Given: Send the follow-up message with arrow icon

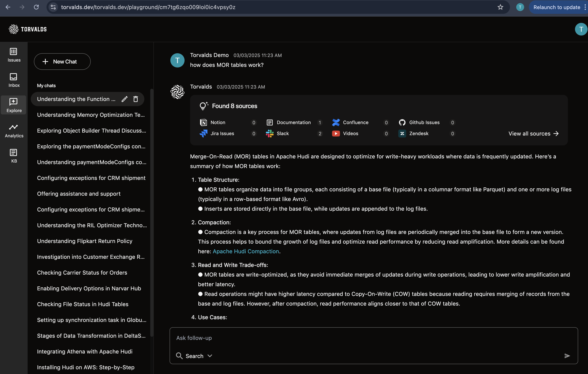Looking at the screenshot, I should pos(567,356).
